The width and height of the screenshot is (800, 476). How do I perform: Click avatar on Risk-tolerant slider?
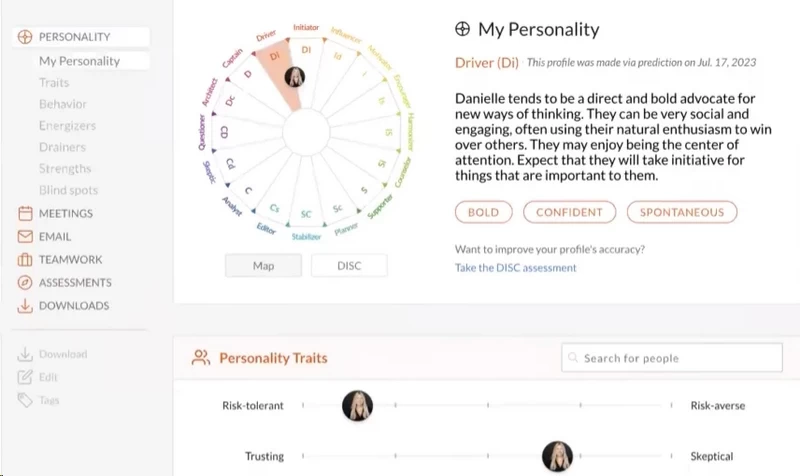pos(357,406)
